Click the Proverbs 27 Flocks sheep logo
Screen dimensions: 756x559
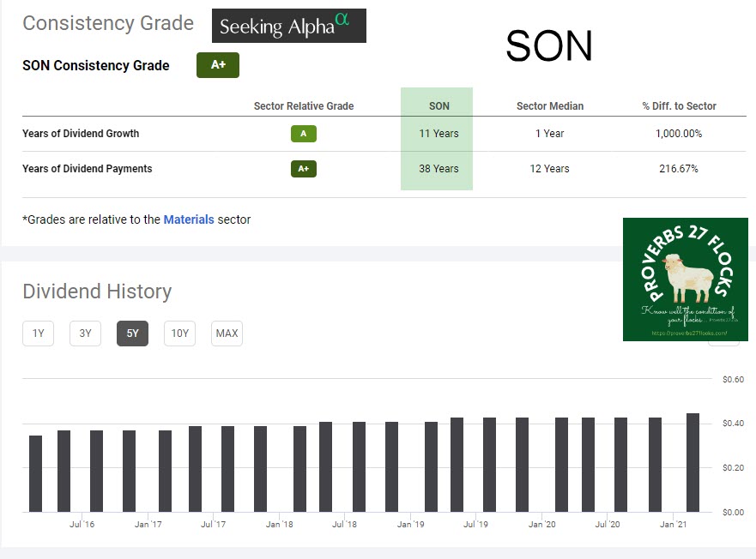click(x=685, y=279)
